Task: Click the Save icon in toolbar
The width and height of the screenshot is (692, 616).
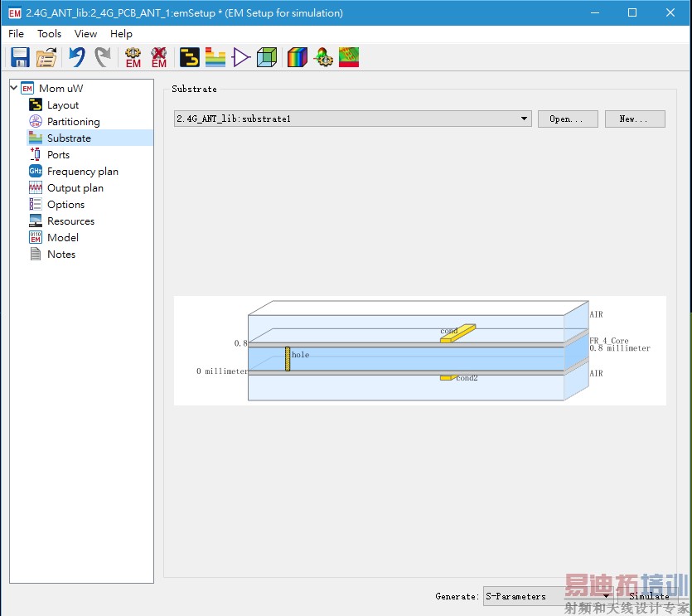Action: coord(20,57)
